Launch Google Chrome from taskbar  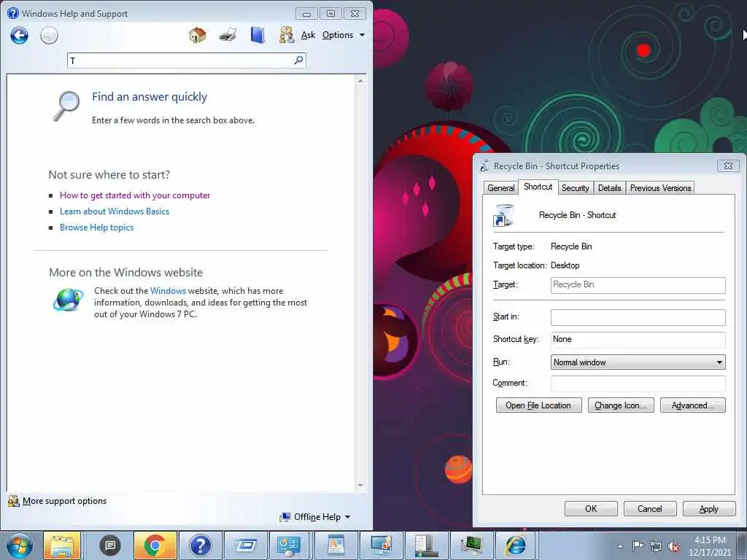coord(155,545)
